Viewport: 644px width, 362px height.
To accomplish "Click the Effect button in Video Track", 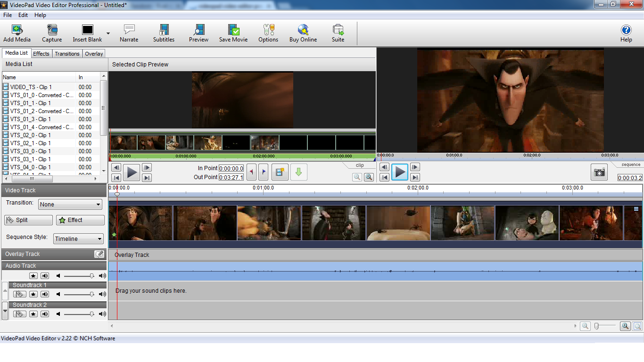I will point(80,220).
